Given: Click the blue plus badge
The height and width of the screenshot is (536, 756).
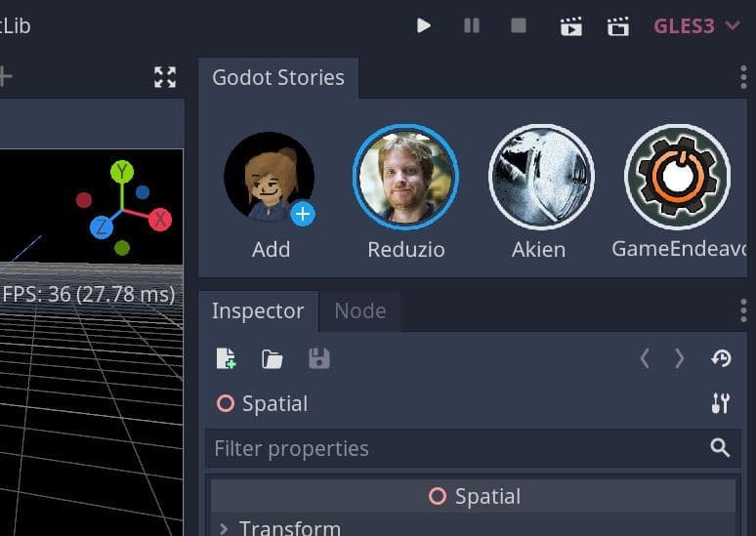Looking at the screenshot, I should [303, 214].
